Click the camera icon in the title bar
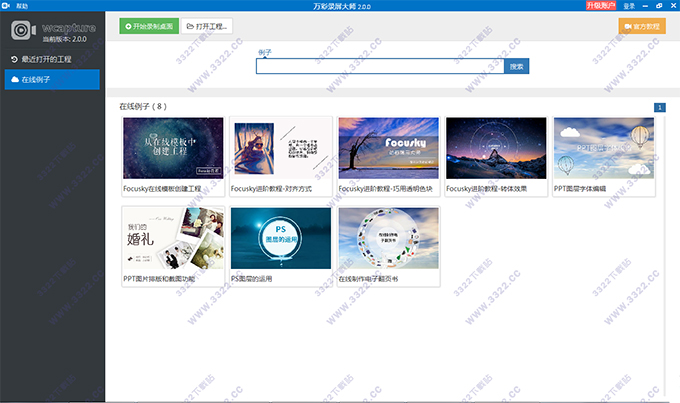Image resolution: width=680 pixels, height=403 pixels. pos(6,6)
